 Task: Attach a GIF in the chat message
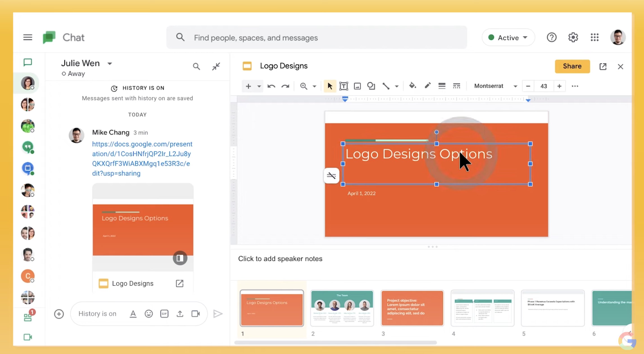pyautogui.click(x=164, y=314)
